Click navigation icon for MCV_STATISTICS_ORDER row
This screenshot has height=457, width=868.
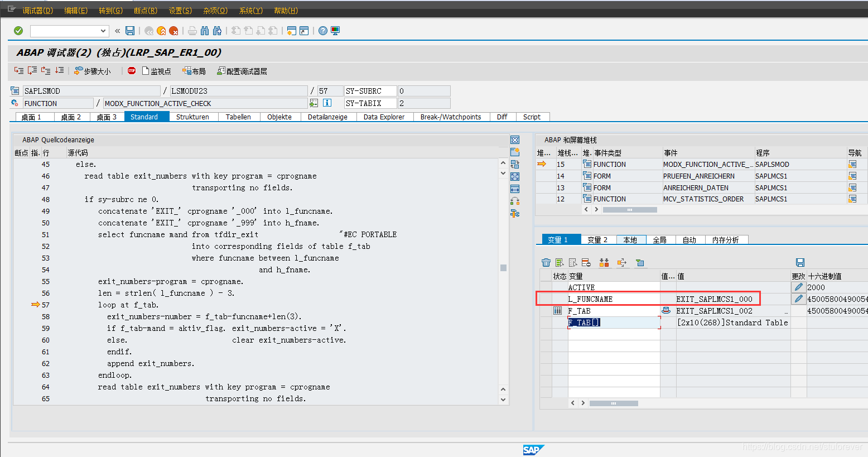click(x=852, y=199)
